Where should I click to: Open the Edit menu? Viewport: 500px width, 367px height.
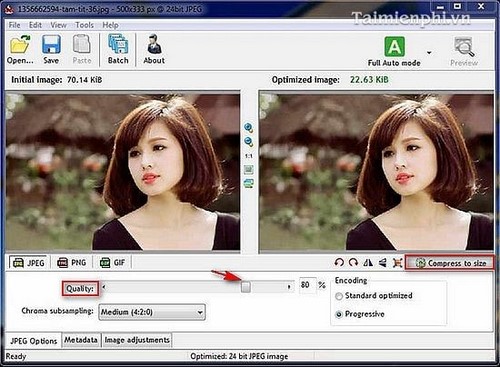coord(35,25)
